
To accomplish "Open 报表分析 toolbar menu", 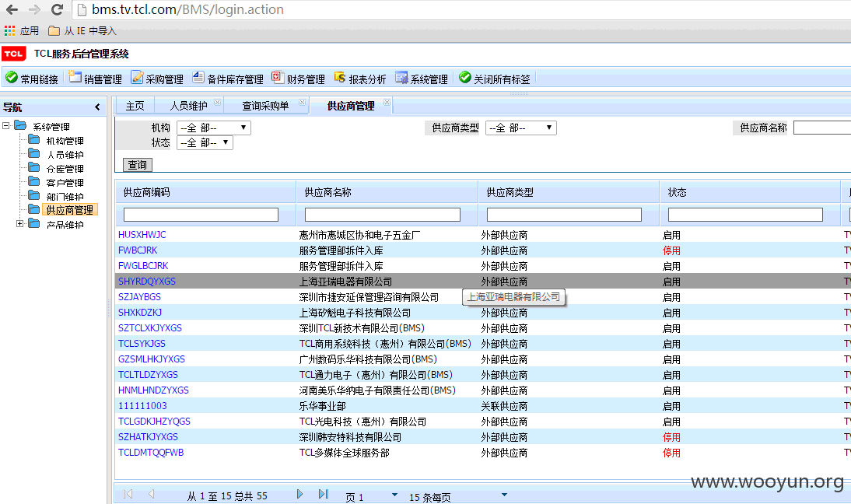I will tap(360, 79).
